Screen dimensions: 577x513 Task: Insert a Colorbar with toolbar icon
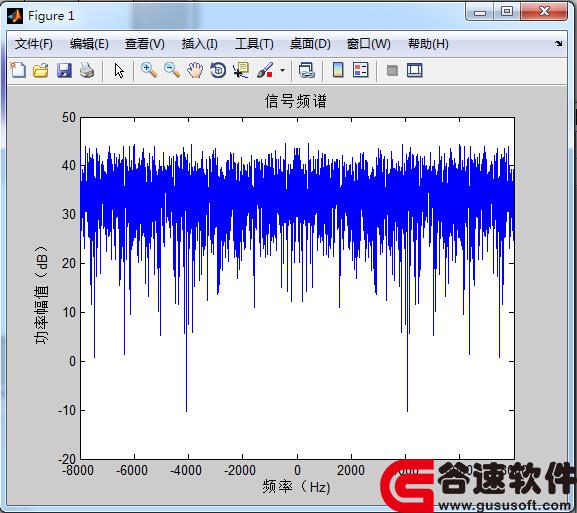click(338, 70)
